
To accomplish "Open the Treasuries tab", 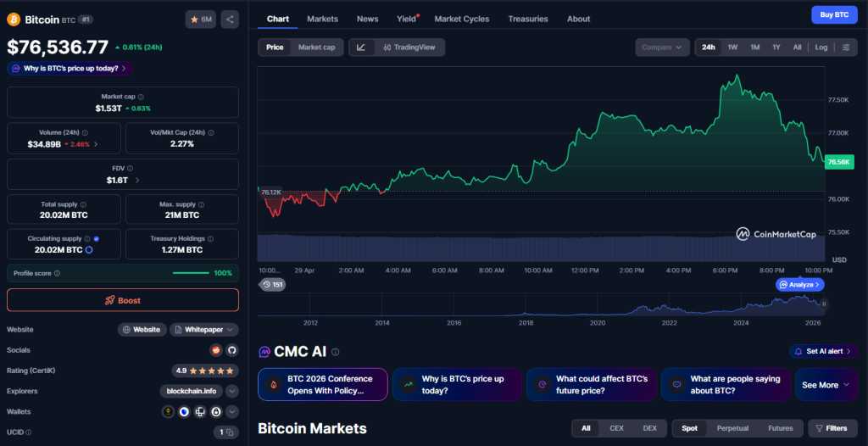I will pyautogui.click(x=528, y=19).
